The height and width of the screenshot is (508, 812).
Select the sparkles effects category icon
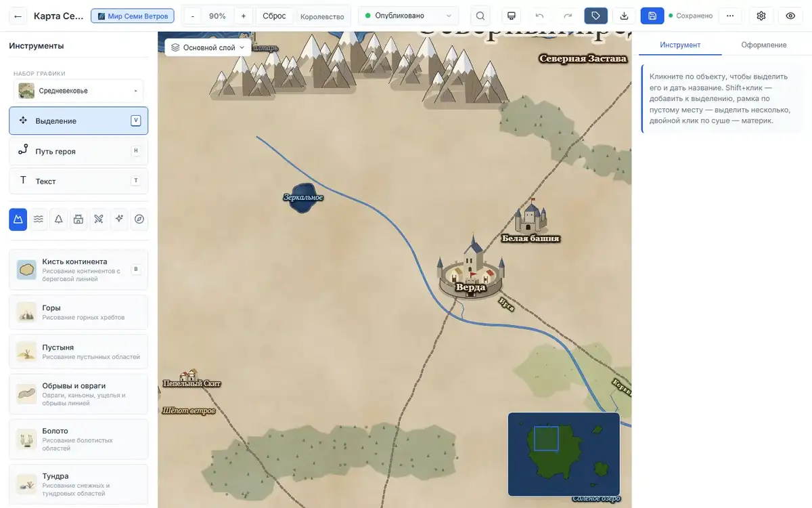click(x=119, y=219)
